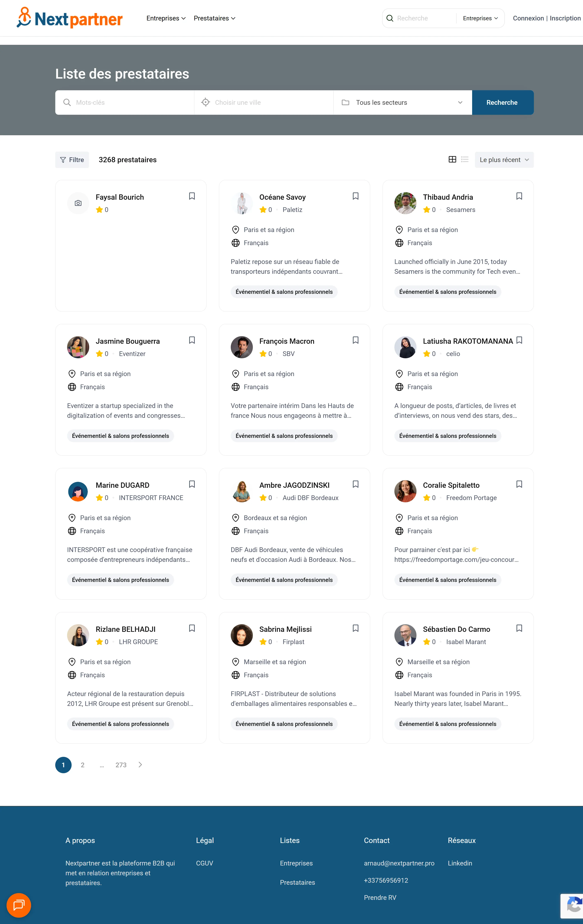The image size is (583, 924).
Task: Switch to list view layout
Action: pyautogui.click(x=465, y=160)
